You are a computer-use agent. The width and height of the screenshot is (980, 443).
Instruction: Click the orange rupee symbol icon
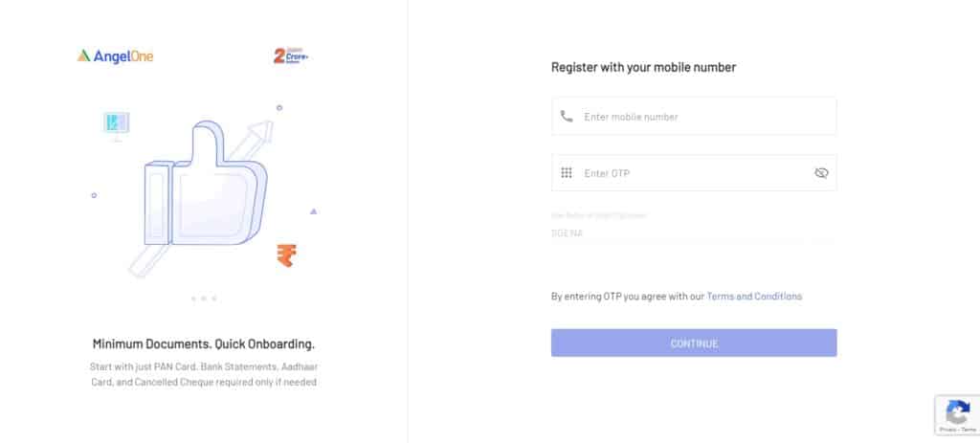click(x=286, y=255)
